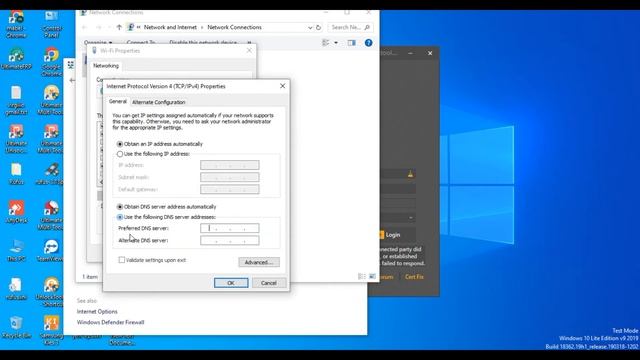
Task: Open the AnyDesk desktop icon
Action: [16, 212]
